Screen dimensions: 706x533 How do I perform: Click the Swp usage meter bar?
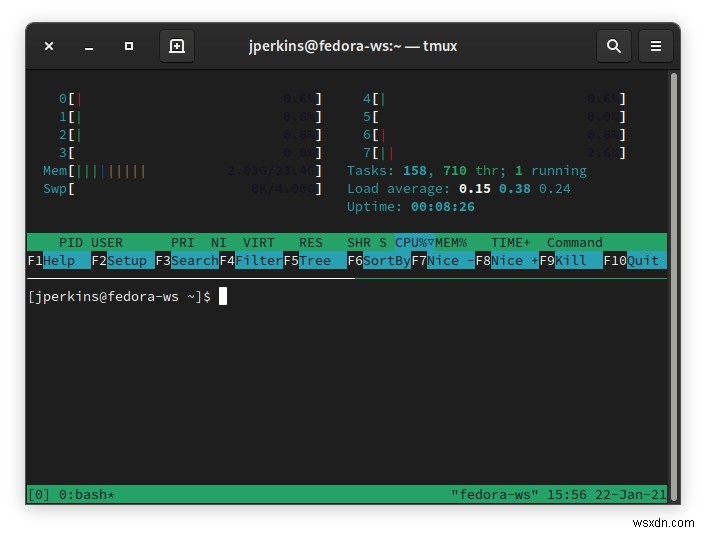pyautogui.click(x=182, y=189)
